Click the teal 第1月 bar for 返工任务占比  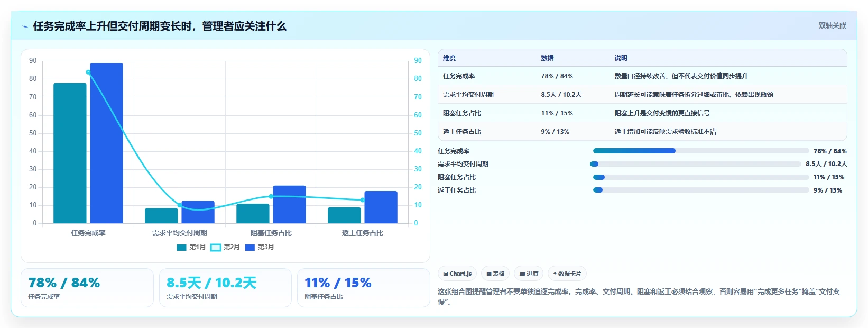344,215
